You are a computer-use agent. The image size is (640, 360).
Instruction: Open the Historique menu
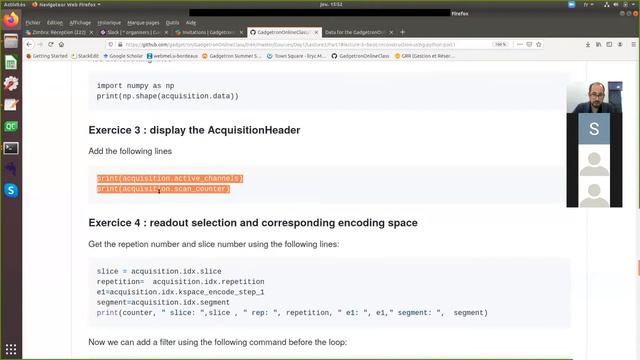click(109, 23)
